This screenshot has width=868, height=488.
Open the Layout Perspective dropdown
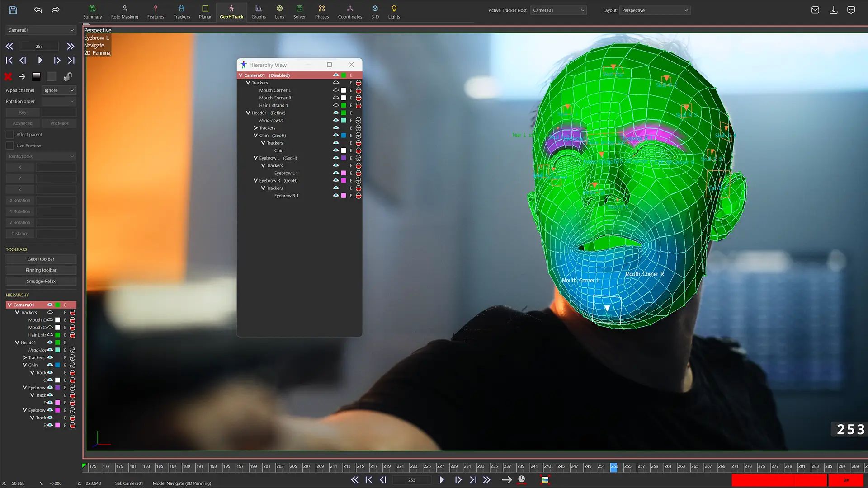(655, 10)
